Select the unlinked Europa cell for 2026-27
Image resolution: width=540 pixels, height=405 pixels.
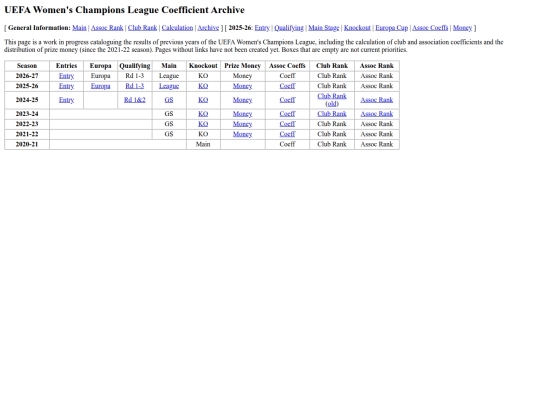click(x=101, y=76)
